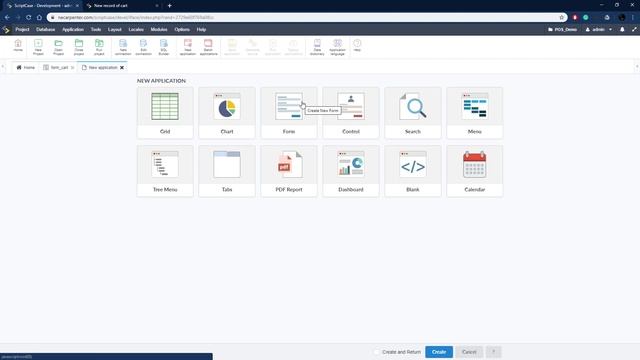Click the red extension icon
Screen dimensions: 640x360
click(x=575, y=18)
